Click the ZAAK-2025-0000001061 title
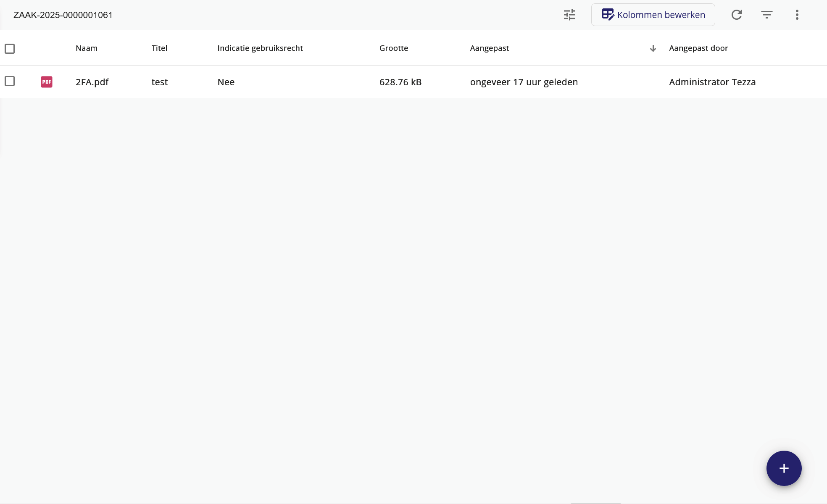 [63, 15]
